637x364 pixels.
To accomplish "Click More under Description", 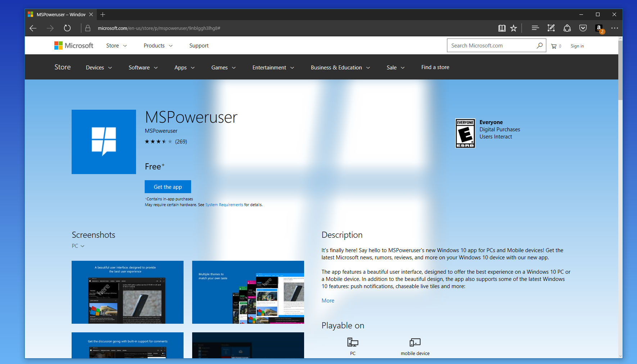I will pos(328,301).
